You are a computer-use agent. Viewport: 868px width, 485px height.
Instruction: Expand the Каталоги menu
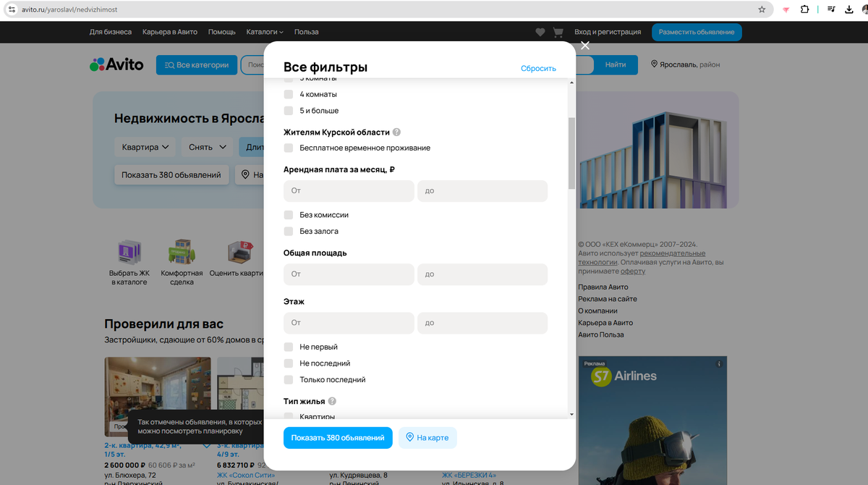[x=265, y=32]
